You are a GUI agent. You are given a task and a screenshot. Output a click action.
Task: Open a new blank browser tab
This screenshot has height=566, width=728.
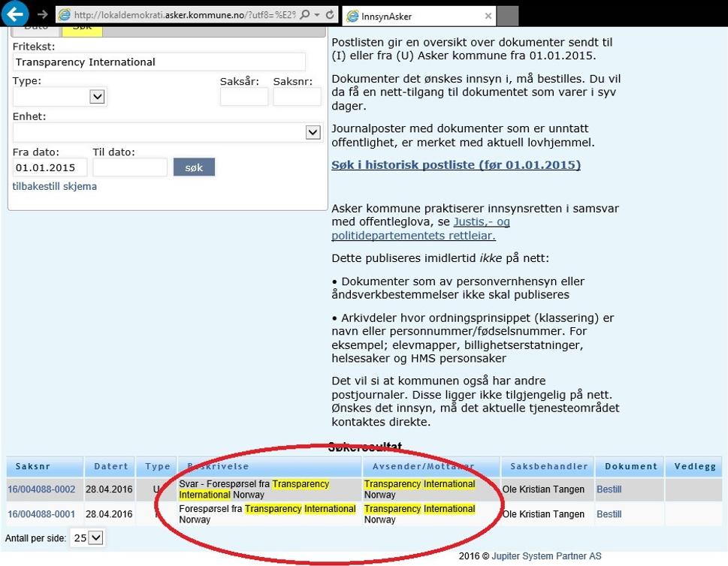pyautogui.click(x=508, y=17)
